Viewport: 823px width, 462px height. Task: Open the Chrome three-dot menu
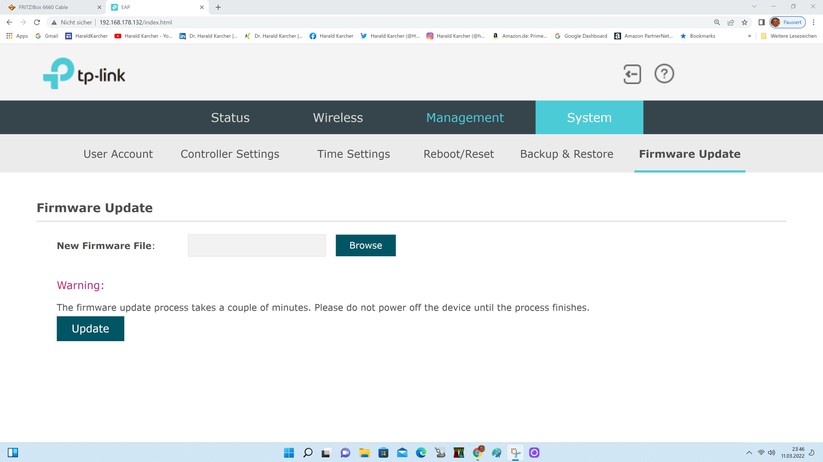tap(813, 22)
